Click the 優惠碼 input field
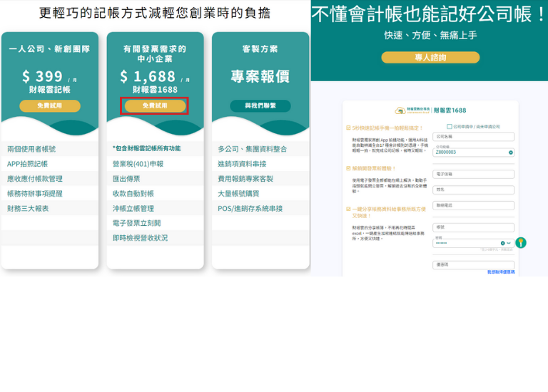The height and width of the screenshot is (392, 548). (x=474, y=265)
